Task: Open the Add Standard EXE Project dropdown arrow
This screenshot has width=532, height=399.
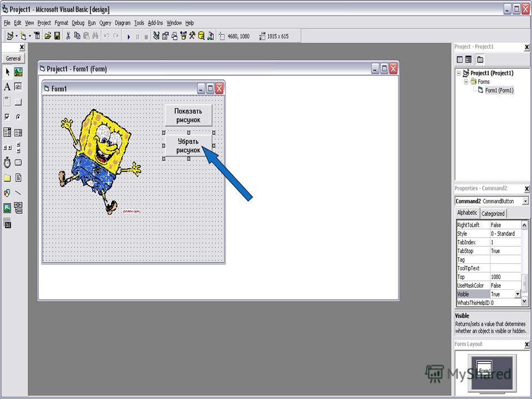Action: point(16,36)
